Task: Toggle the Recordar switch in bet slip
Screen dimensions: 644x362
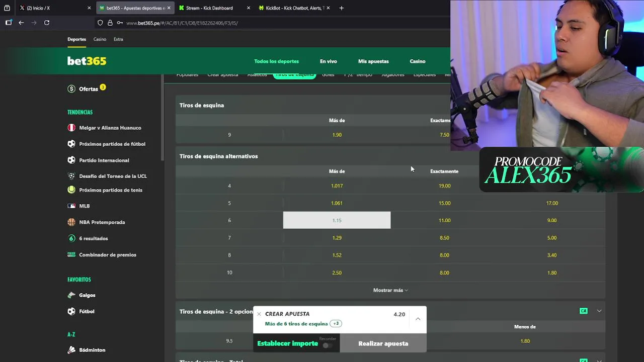Action: click(327, 345)
